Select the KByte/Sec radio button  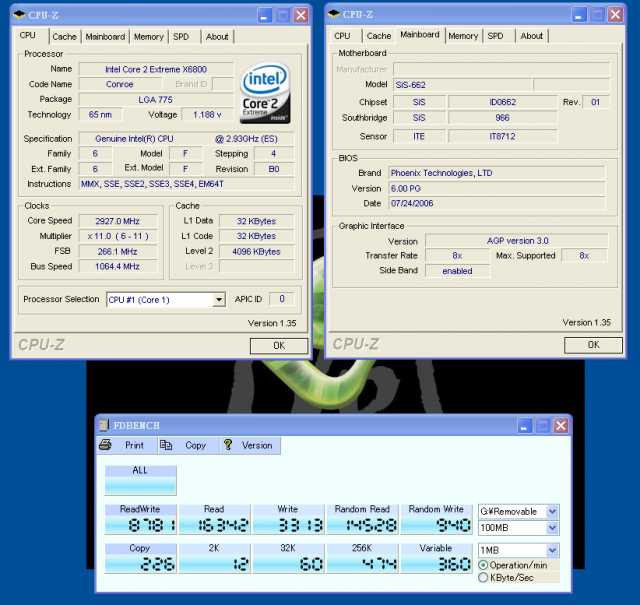(483, 577)
